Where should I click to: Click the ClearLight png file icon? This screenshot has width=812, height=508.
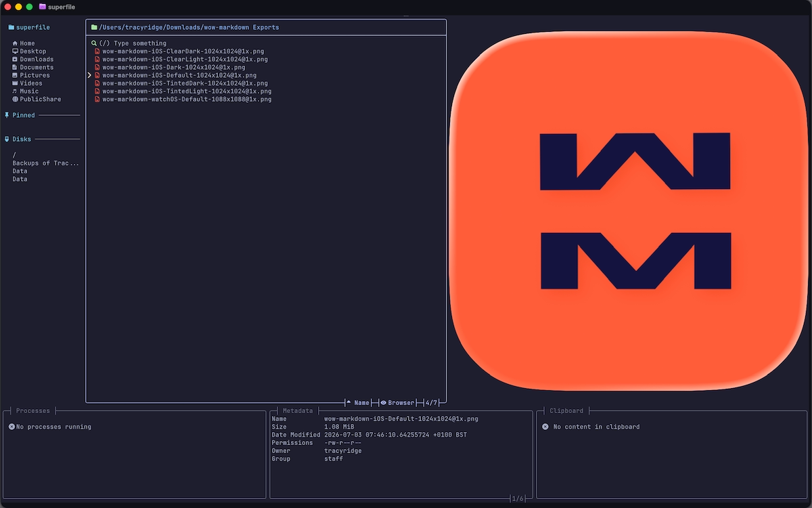tap(97, 60)
